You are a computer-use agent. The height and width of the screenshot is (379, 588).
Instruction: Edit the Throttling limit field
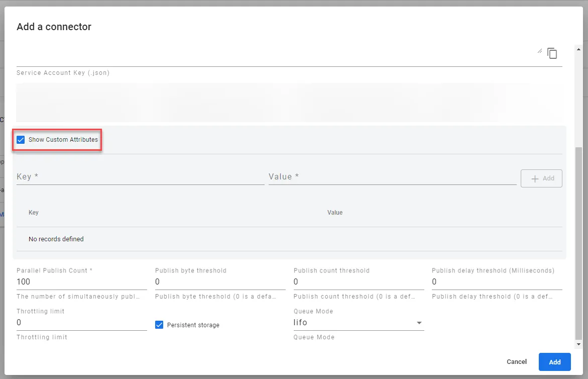[82, 323]
